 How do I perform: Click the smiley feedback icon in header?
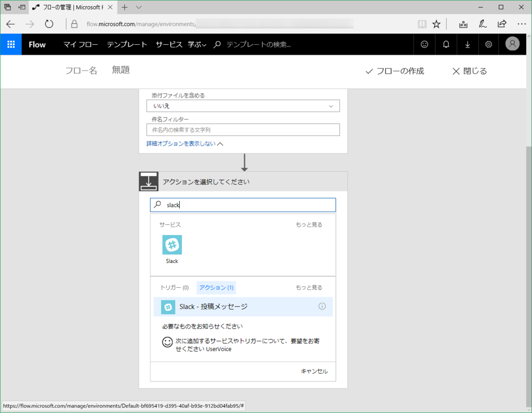(x=424, y=45)
